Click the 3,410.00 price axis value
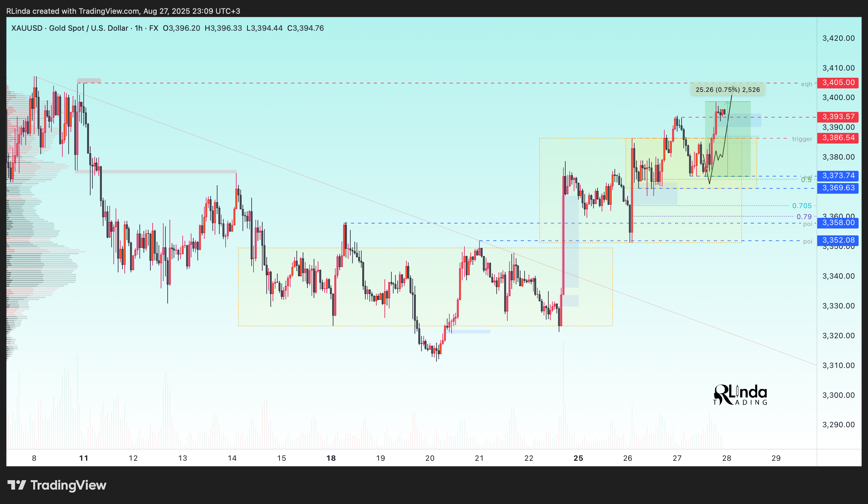The image size is (868, 504). [x=838, y=68]
